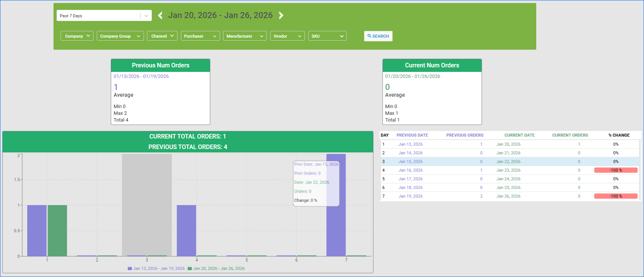Expand the Manufacturer filter dropdown
Viewport: 644px width, 277px height.
click(245, 36)
